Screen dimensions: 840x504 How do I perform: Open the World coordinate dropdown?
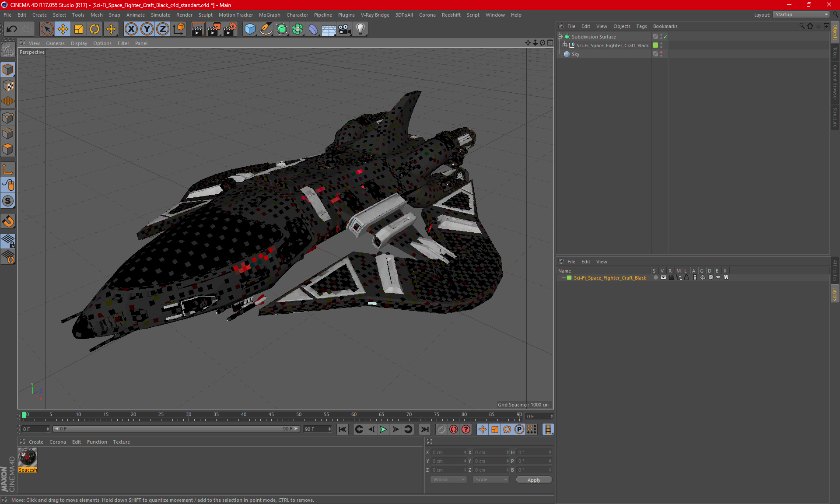pyautogui.click(x=448, y=479)
